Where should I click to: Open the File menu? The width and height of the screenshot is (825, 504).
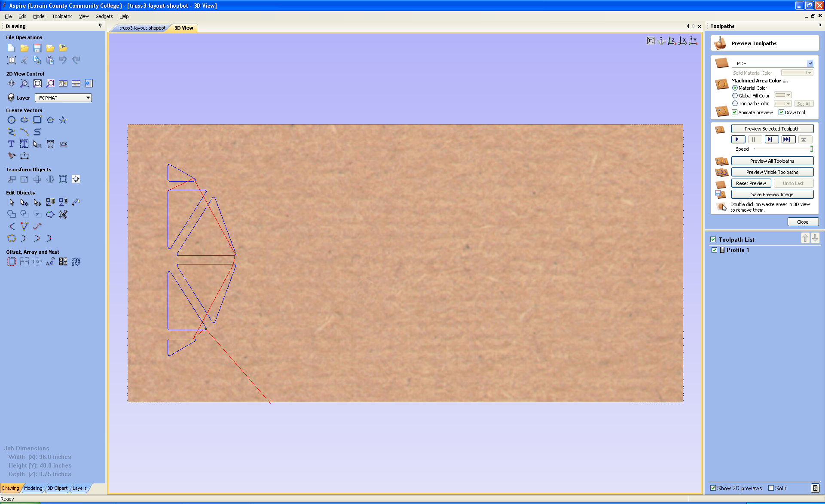(x=8, y=16)
